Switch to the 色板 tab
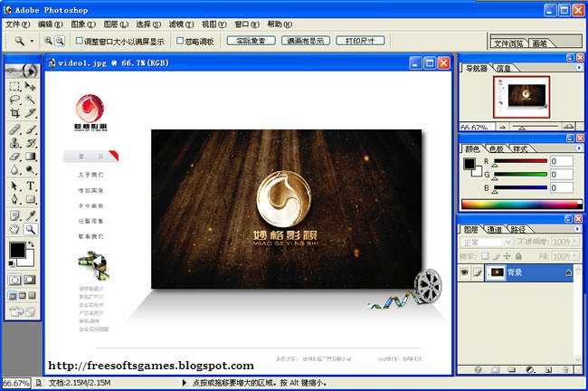588x391 pixels. click(x=497, y=149)
